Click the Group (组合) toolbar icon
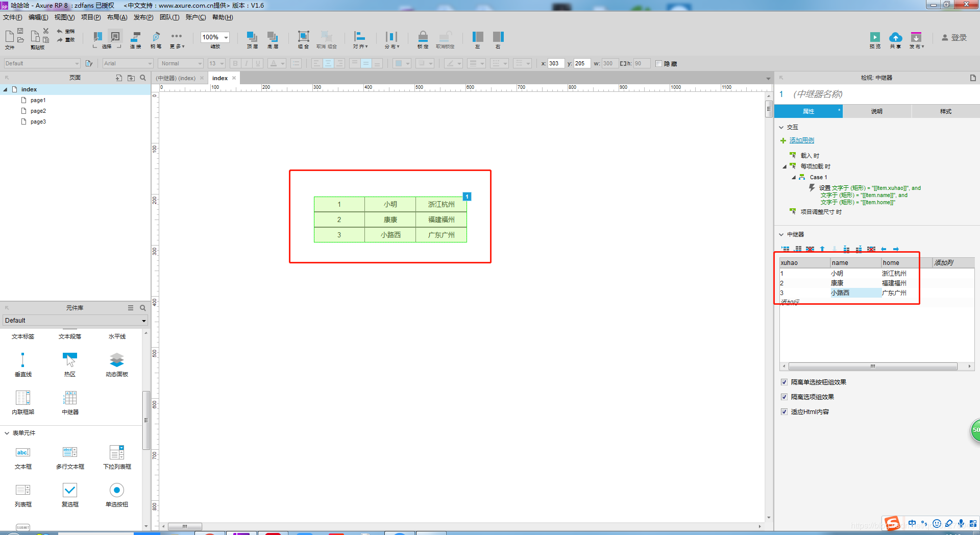 [x=303, y=36]
